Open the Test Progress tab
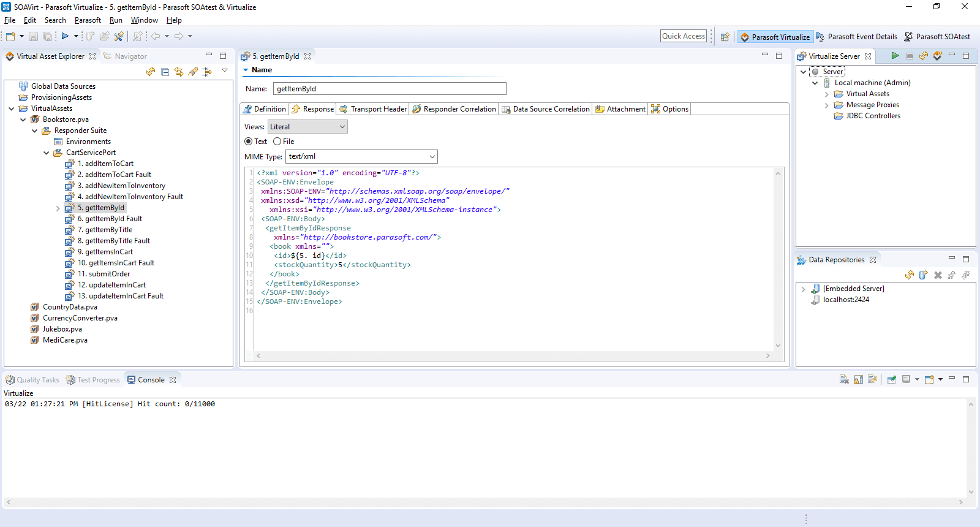 pyautogui.click(x=93, y=380)
